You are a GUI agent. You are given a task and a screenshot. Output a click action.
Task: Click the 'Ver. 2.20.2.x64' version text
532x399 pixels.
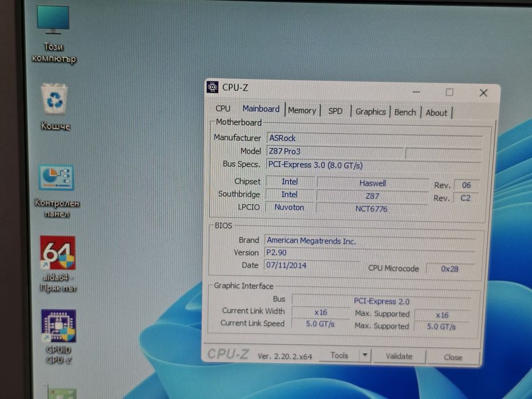(285, 356)
